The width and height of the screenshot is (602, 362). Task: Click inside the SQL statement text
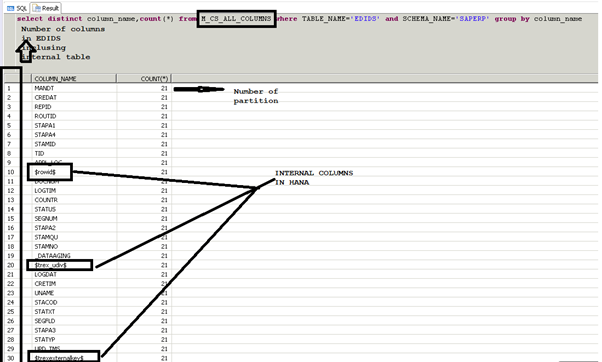299,19
